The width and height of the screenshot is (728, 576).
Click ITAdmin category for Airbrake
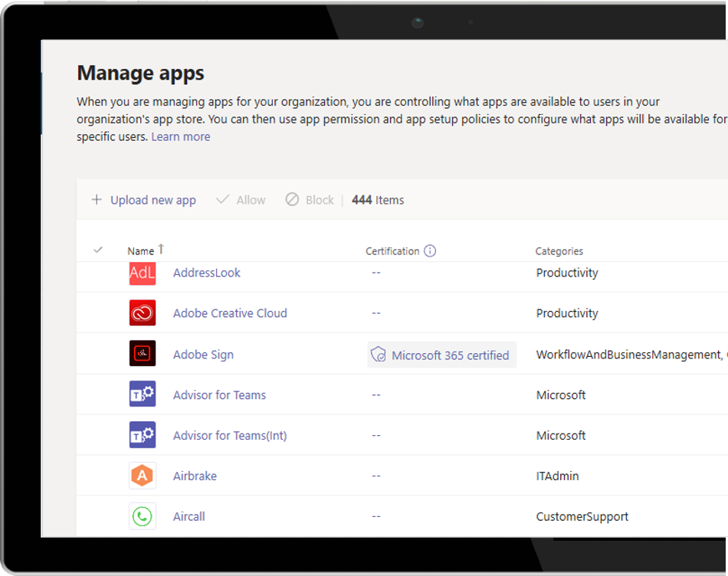tap(558, 476)
